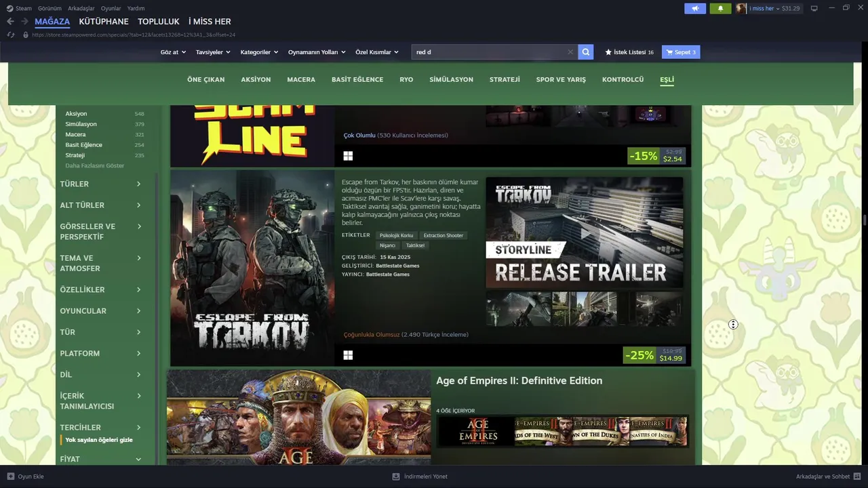Click the search magnifier button
The image size is (868, 488).
(586, 52)
